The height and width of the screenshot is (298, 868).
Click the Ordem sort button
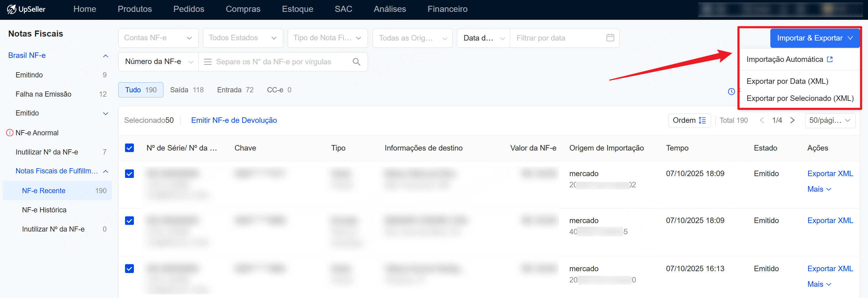coord(689,120)
